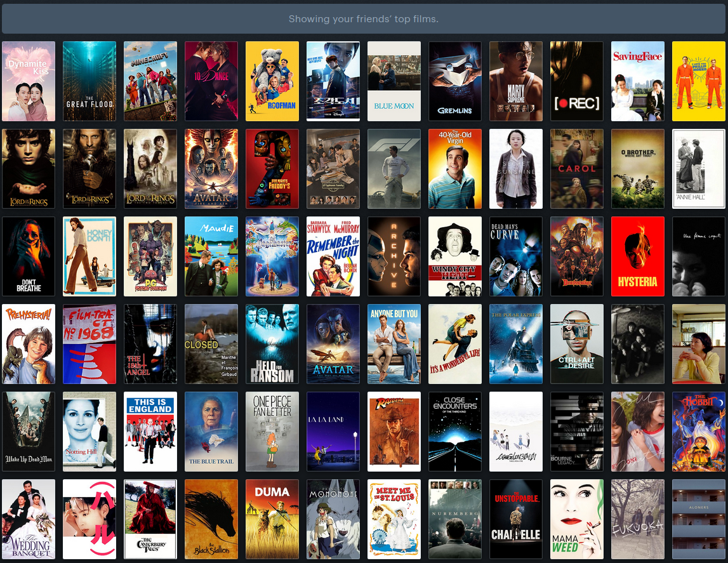Select Five Nights at Freddy's 2 poster
The height and width of the screenshot is (563, 728).
(x=272, y=169)
